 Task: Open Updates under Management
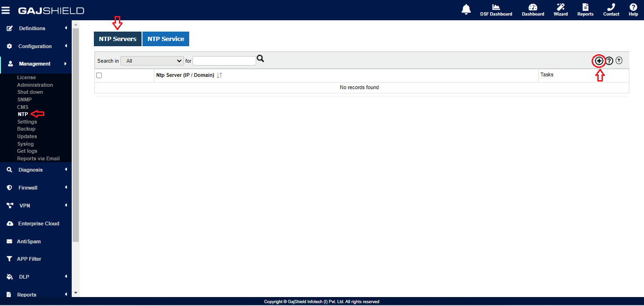[x=27, y=136]
